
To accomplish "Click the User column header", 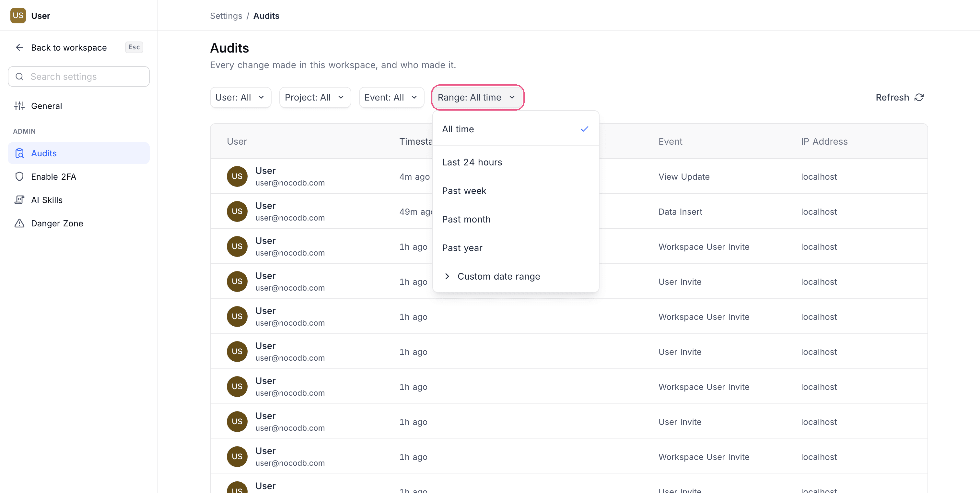I will pyautogui.click(x=237, y=142).
